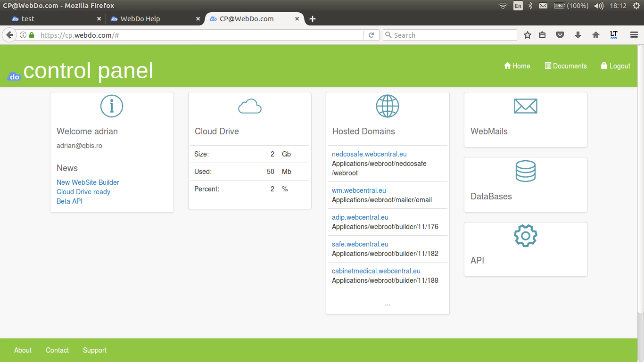Click the browser Home toolbar icon
Image resolution: width=644 pixels, height=362 pixels.
click(x=596, y=35)
